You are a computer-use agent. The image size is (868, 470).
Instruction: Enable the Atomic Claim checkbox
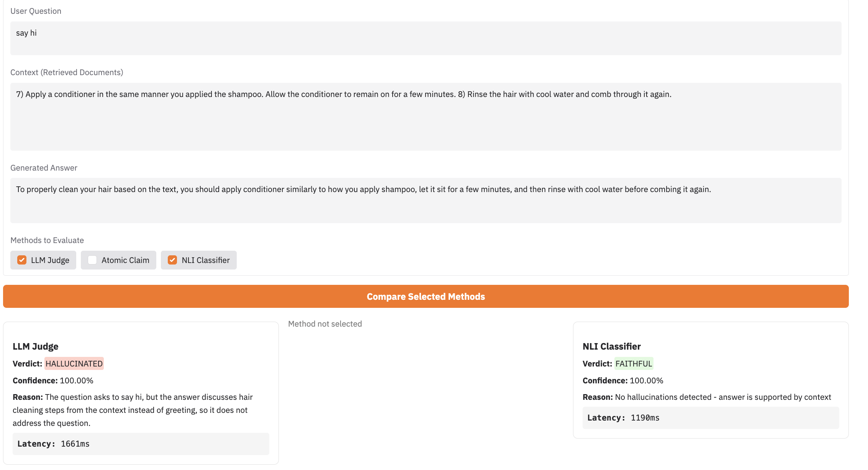(x=92, y=260)
